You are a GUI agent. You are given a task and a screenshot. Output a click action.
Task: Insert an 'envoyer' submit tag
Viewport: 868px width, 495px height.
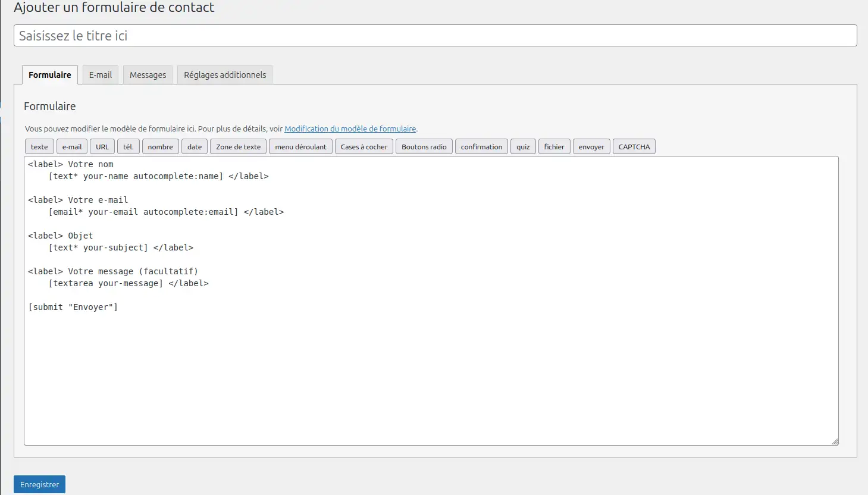(591, 147)
